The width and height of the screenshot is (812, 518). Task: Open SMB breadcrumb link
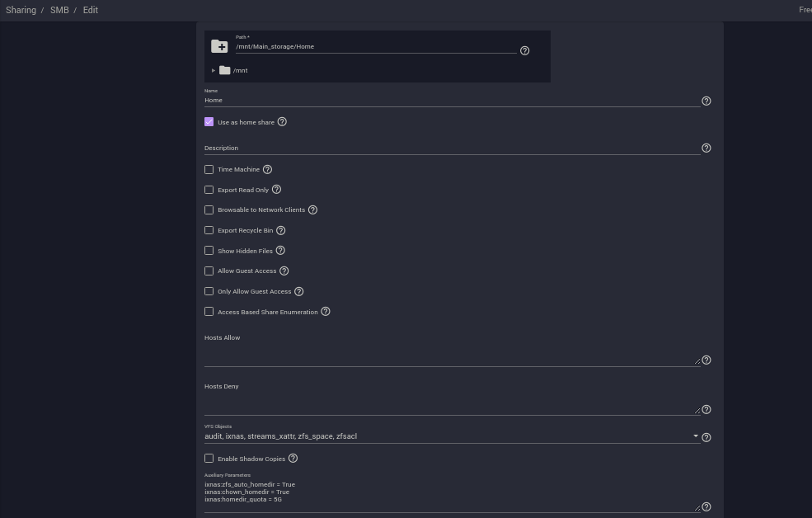pyautogui.click(x=59, y=10)
